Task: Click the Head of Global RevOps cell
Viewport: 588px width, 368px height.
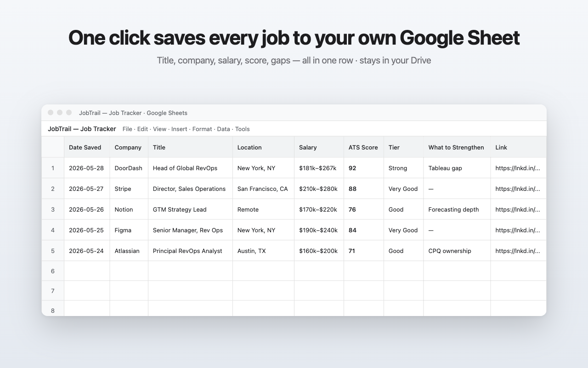Action: pos(190,168)
